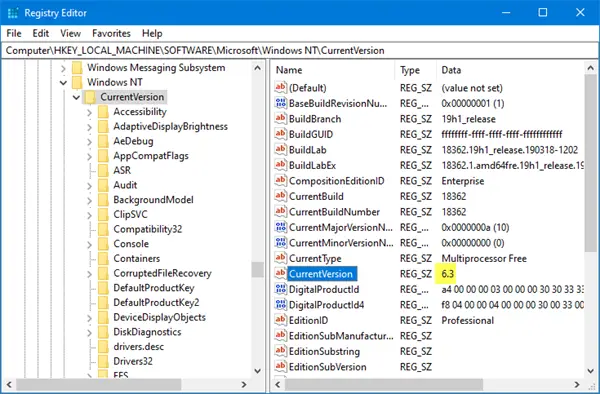The width and height of the screenshot is (600, 394).
Task: Select the Drivers32 key
Action: (133, 361)
